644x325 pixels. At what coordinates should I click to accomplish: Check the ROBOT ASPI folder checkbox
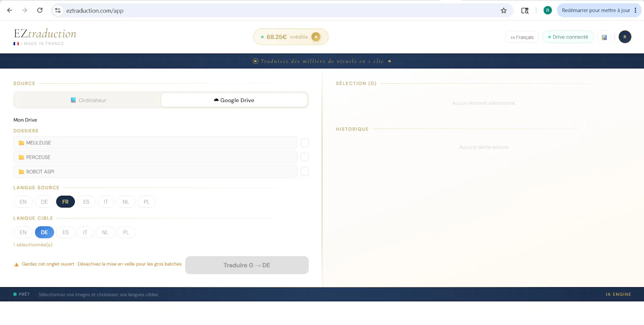(305, 172)
